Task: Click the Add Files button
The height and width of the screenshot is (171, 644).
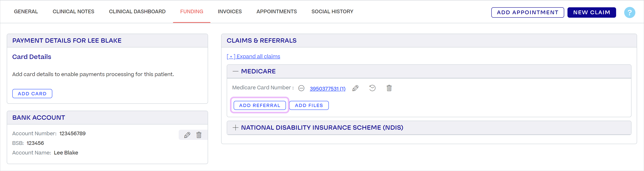Action: click(309, 105)
